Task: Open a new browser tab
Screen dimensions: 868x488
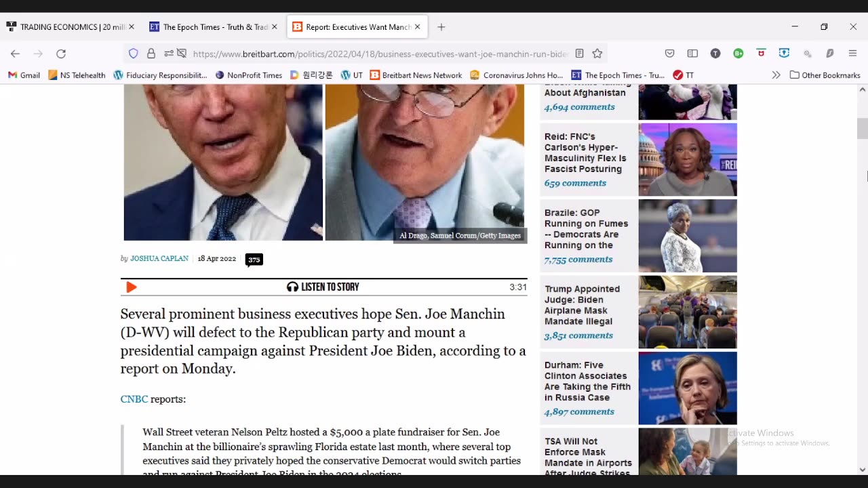Action: point(441,27)
